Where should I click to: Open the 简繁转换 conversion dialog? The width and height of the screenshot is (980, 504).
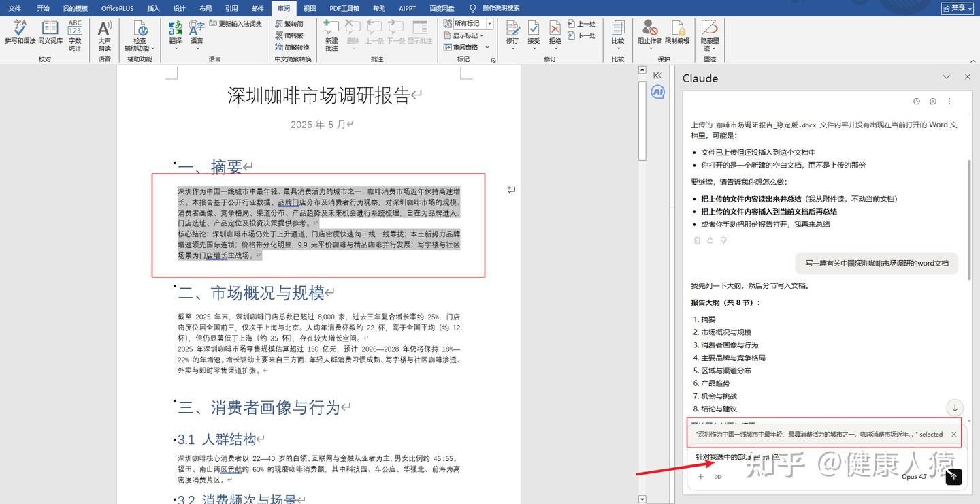coord(292,47)
